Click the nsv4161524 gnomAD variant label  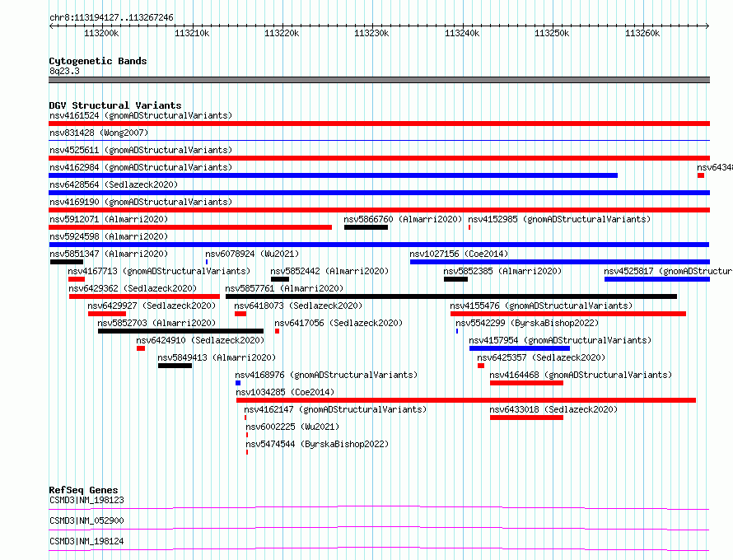point(141,115)
